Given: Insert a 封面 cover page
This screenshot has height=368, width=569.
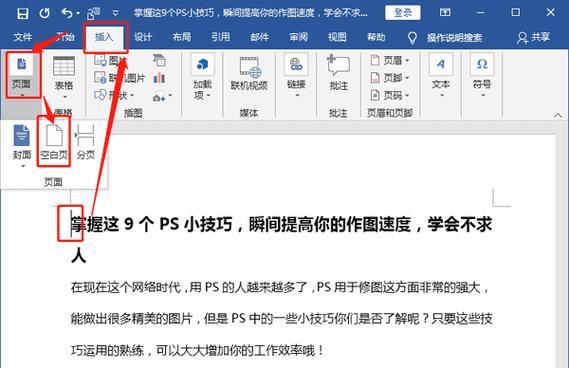Looking at the screenshot, I should (22, 146).
